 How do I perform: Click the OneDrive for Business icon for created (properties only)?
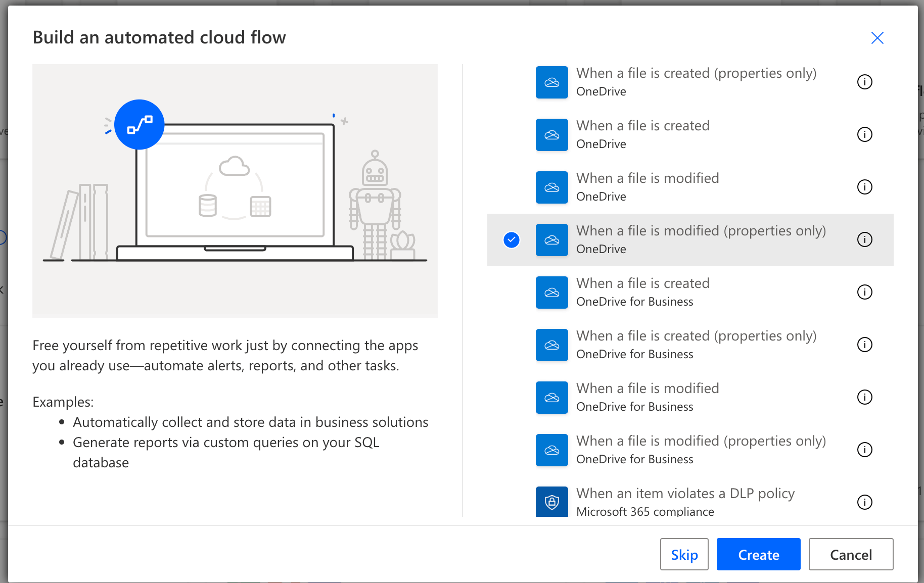(x=552, y=345)
